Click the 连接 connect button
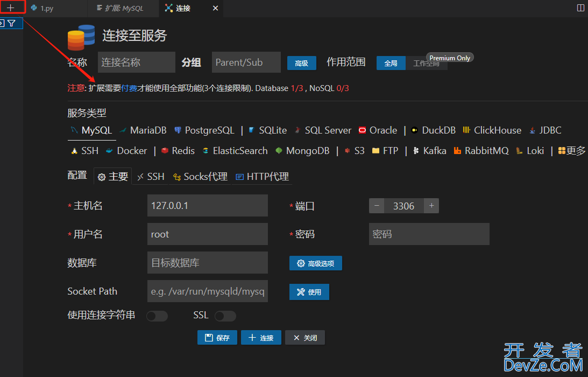Image resolution: width=588 pixels, height=377 pixels. [x=261, y=338]
